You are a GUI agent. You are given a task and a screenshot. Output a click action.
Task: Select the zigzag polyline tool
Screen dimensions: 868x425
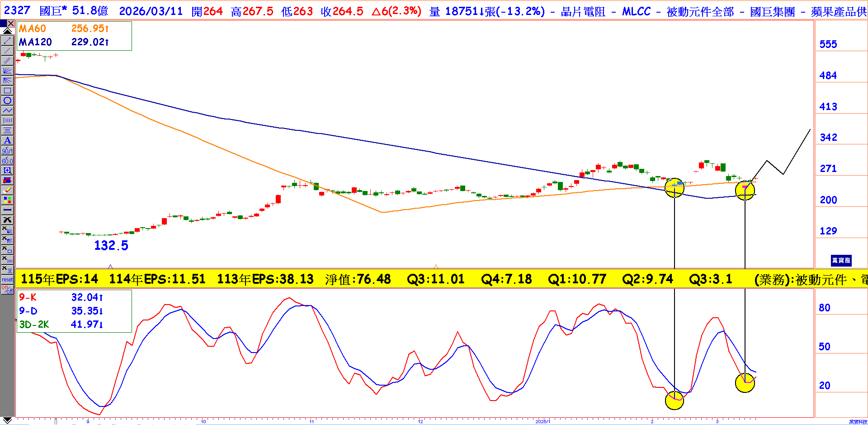point(7,110)
